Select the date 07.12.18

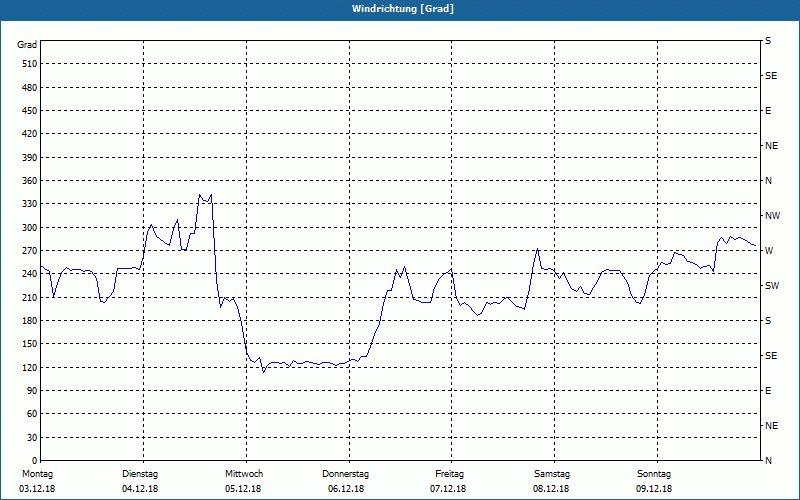448,489
